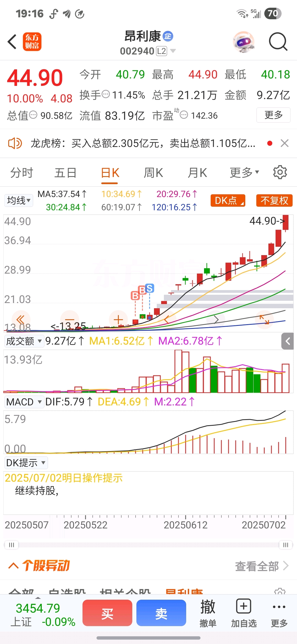Tap the back arrow
This screenshot has height=644, width=297.
click(12, 42)
